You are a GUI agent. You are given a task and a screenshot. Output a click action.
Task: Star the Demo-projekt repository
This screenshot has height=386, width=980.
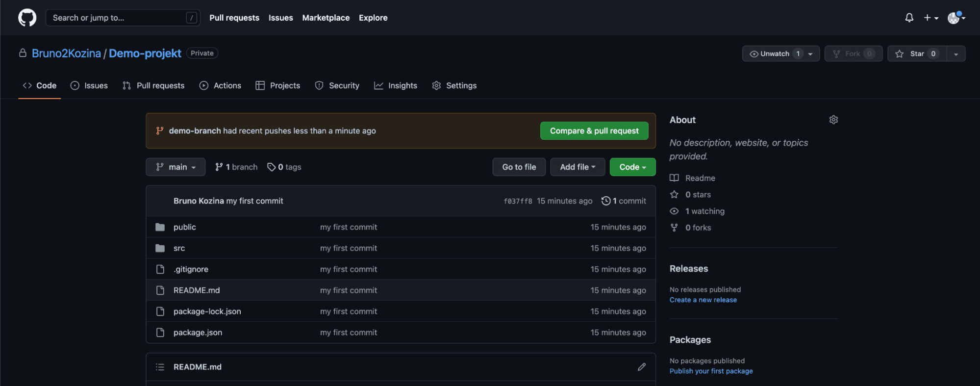(x=916, y=53)
